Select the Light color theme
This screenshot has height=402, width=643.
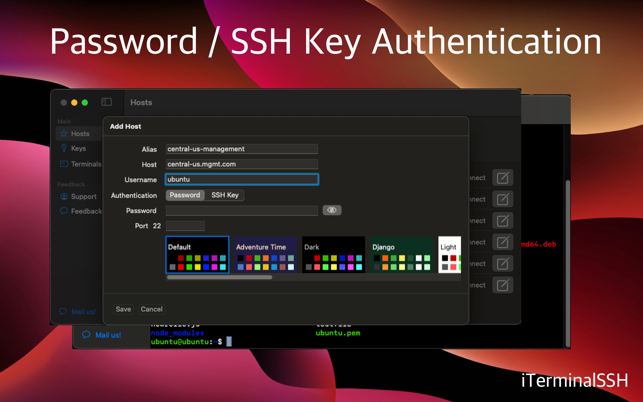coord(449,254)
